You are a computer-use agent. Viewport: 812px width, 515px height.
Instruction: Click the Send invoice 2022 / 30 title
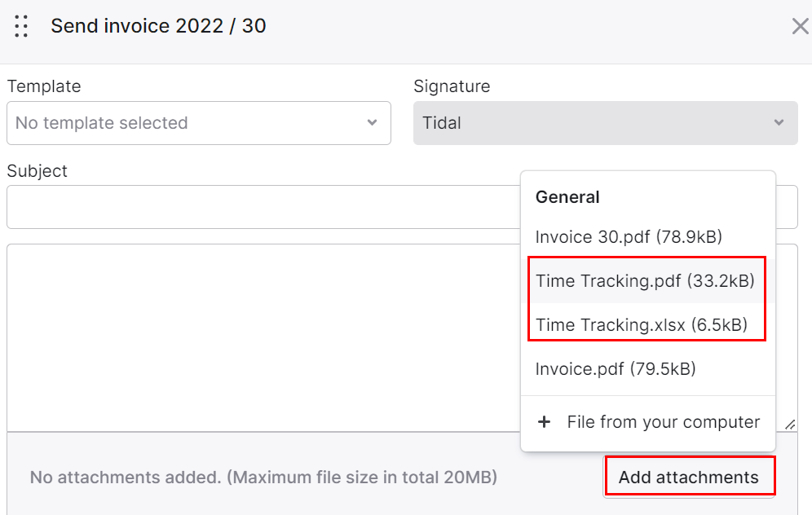pyautogui.click(x=158, y=26)
